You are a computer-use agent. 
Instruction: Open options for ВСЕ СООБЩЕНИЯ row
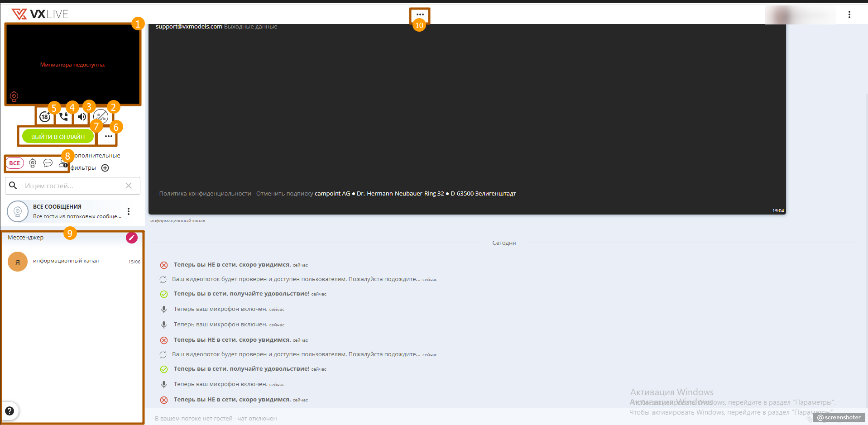pyautogui.click(x=129, y=211)
